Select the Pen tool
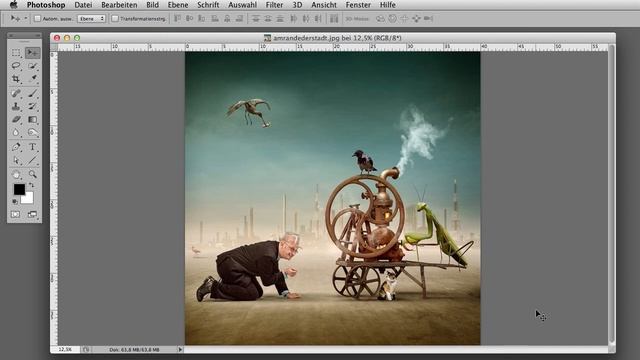 coord(16,147)
